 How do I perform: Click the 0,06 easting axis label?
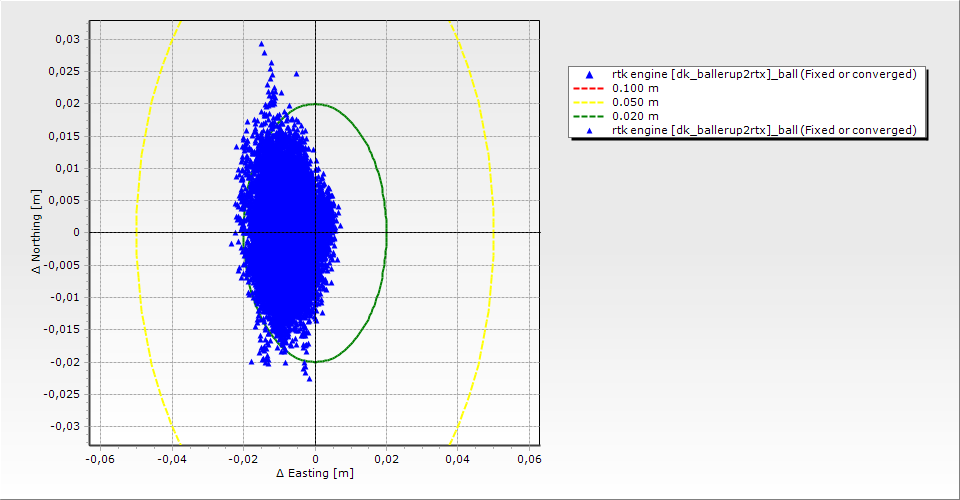click(530, 459)
